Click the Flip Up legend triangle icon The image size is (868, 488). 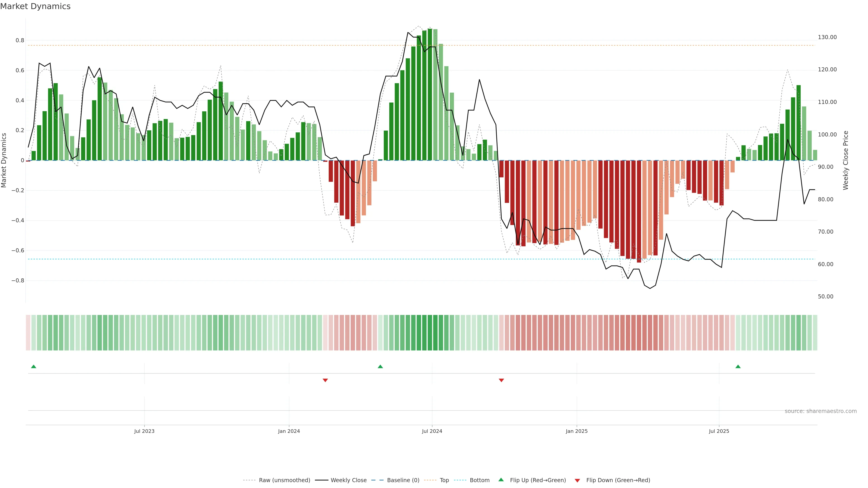[x=501, y=480]
